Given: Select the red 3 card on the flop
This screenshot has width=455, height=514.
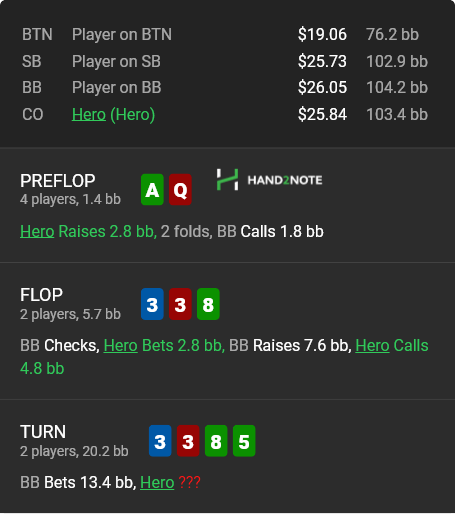Looking at the screenshot, I should (x=180, y=304).
